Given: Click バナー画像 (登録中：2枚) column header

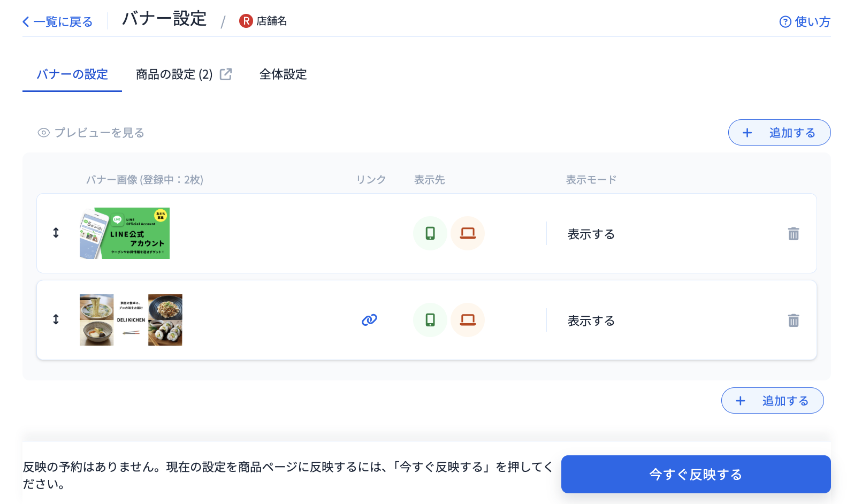Looking at the screenshot, I should pos(144,180).
